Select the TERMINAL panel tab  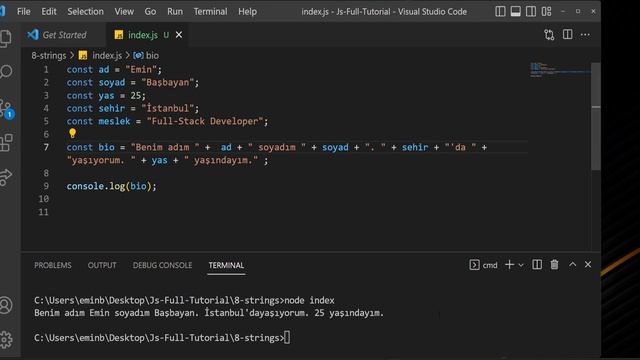(x=226, y=265)
